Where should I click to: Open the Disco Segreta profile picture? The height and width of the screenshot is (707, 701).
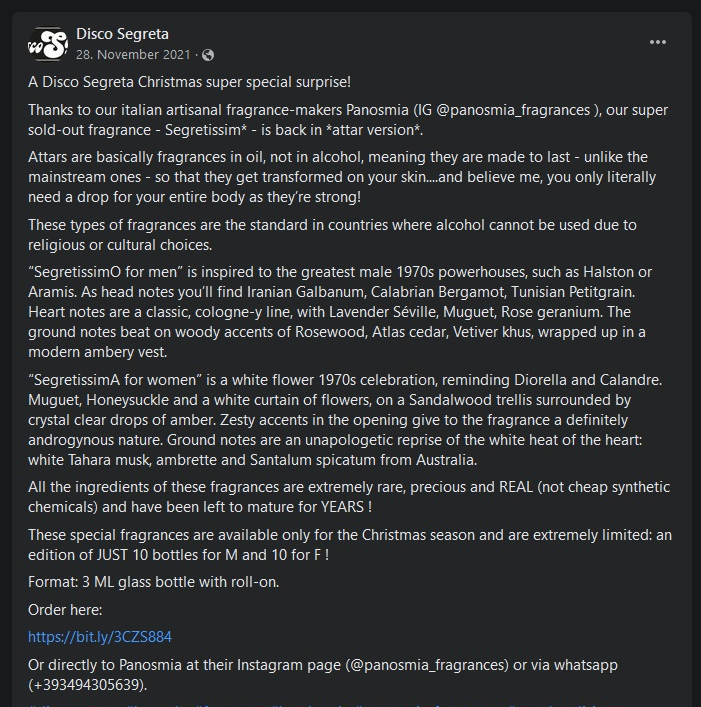tap(48, 44)
